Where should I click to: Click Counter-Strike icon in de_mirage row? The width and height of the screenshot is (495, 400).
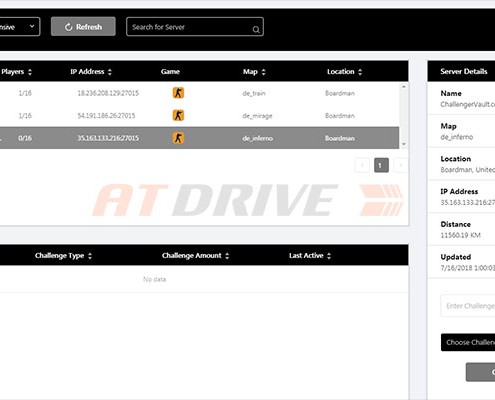[x=178, y=116]
